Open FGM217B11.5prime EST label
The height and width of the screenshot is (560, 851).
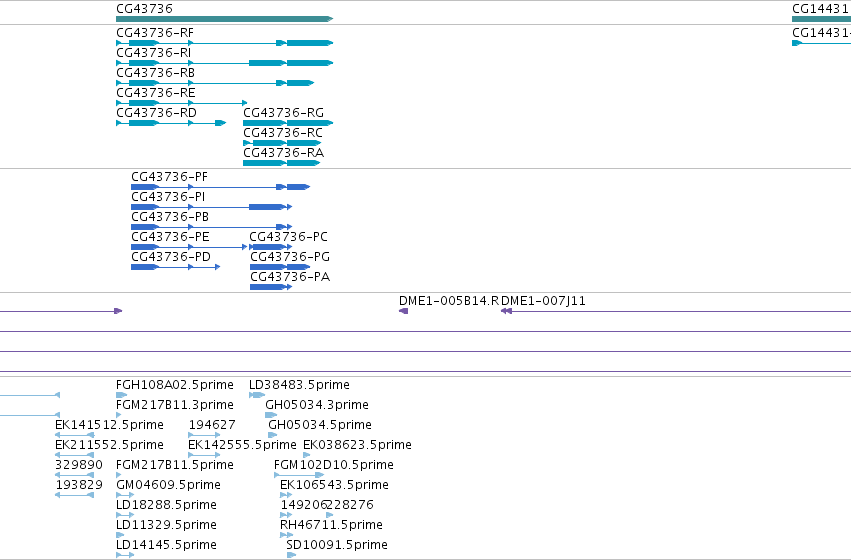coord(175,466)
